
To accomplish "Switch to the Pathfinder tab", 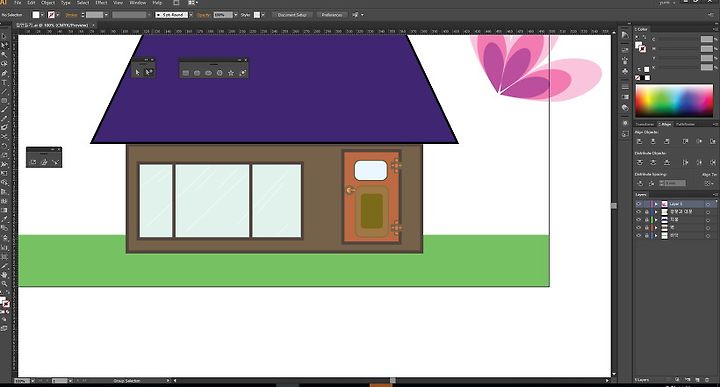I will tap(685, 124).
